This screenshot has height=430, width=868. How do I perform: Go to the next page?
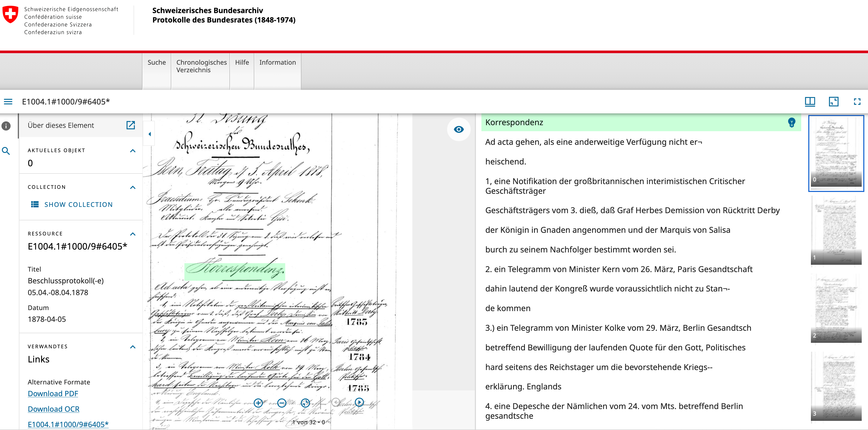click(359, 402)
